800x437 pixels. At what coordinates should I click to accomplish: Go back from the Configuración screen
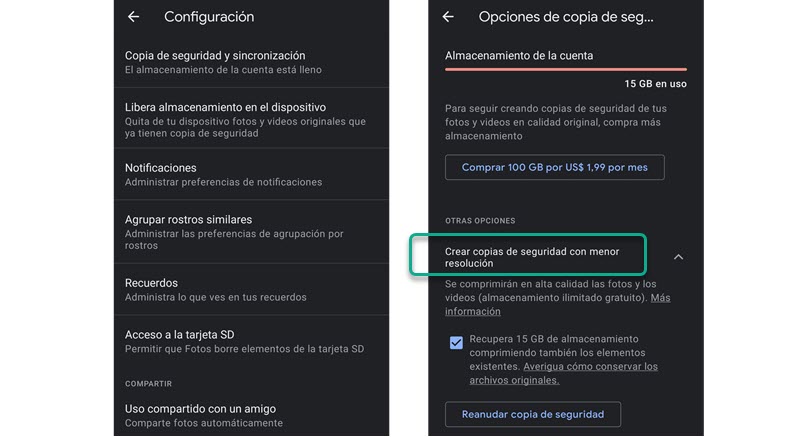pyautogui.click(x=134, y=17)
